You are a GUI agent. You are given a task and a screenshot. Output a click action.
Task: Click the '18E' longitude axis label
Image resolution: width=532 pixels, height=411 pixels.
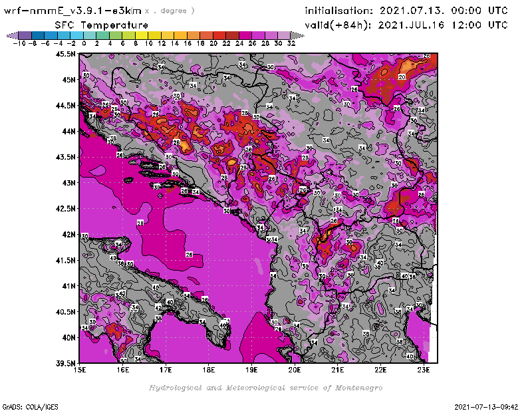pos(209,370)
